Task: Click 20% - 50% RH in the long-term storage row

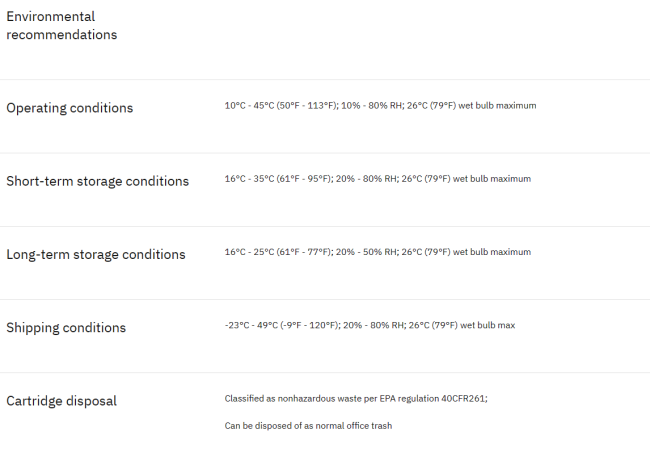Action: pyautogui.click(x=366, y=252)
